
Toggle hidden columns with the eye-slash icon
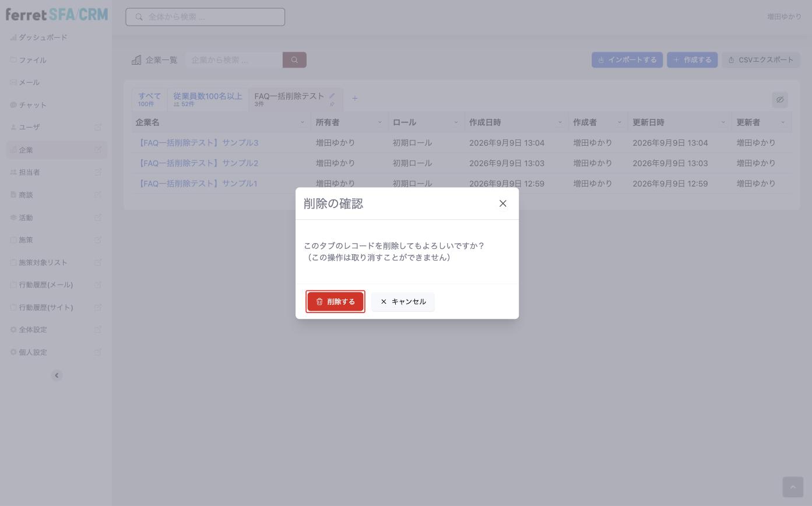coord(780,100)
